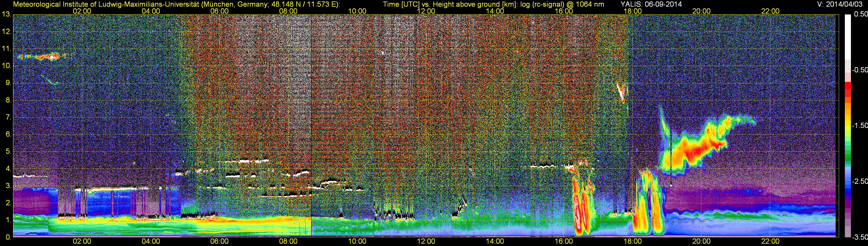868x246 pixels.
Task: Select the -1.50 colorbar scale value
Action: 860,126
